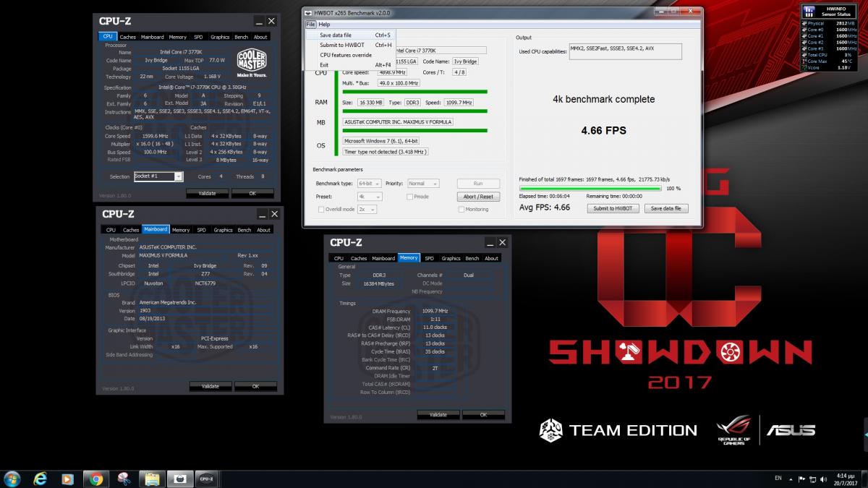
Task: Open SPD tab in CPU-Z Memory window
Action: [429, 258]
